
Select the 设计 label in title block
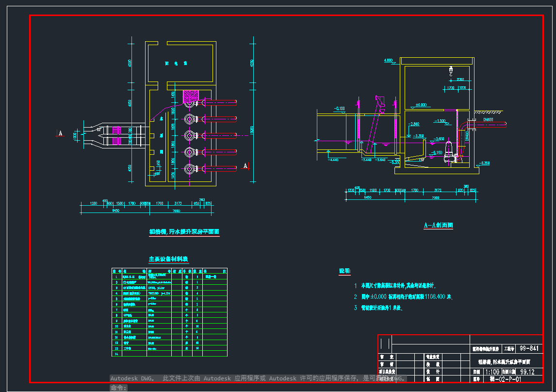point(433,372)
